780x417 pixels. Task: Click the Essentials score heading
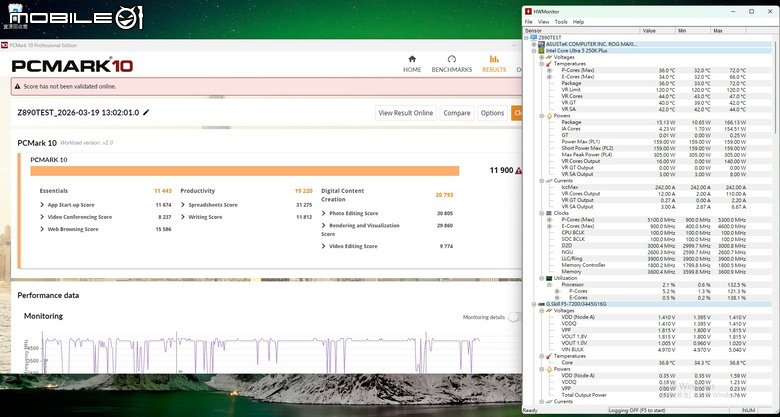[x=54, y=191]
